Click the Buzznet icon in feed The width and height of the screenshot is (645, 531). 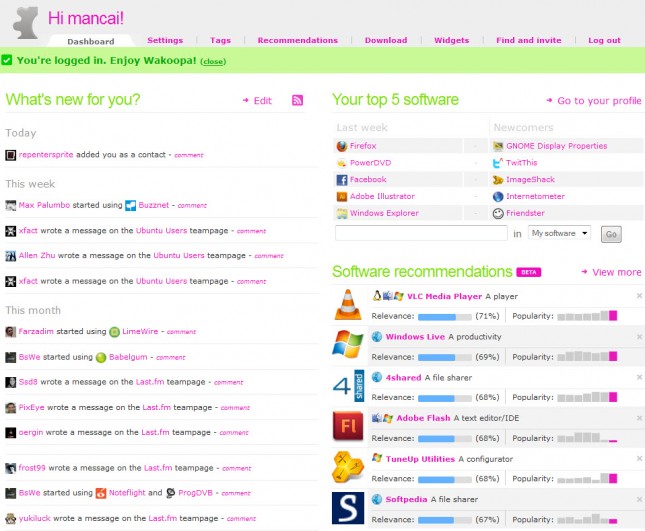pyautogui.click(x=130, y=205)
